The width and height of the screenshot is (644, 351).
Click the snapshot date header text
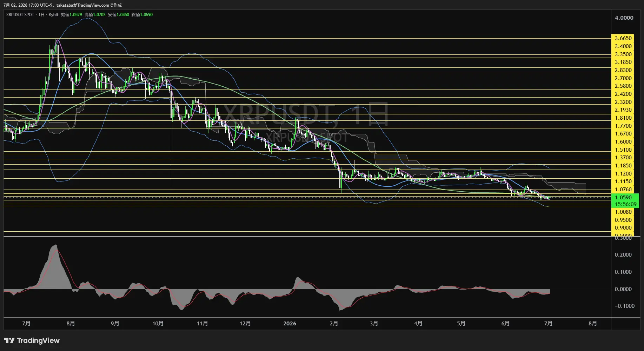pyautogui.click(x=62, y=5)
